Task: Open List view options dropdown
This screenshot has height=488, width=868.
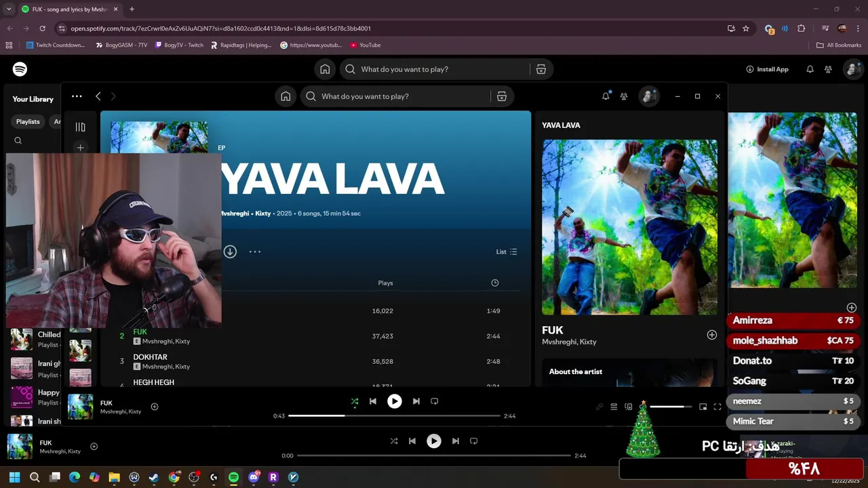Action: [x=507, y=251]
